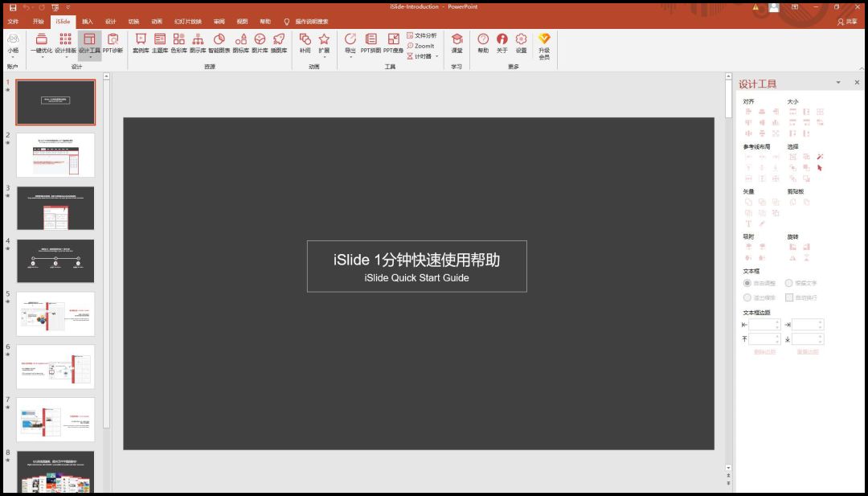Click the left text margin input field
Viewport: 868px width, 496px height.
point(764,325)
